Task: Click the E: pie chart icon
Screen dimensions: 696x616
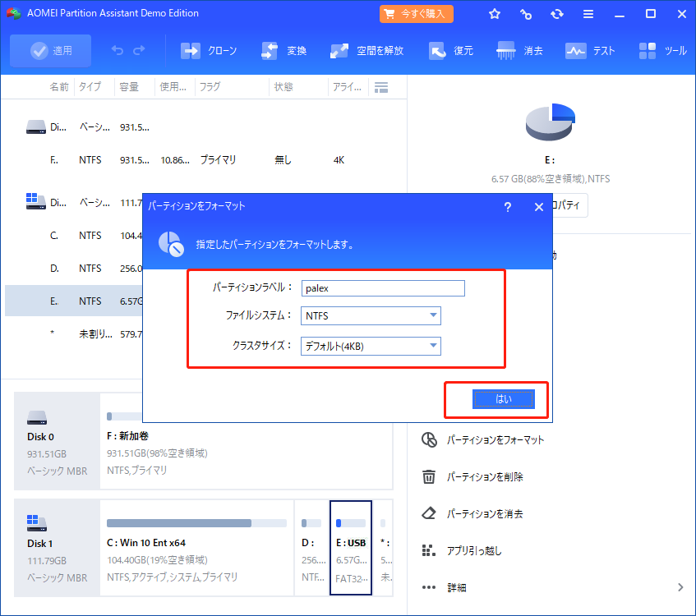Action: 551,122
